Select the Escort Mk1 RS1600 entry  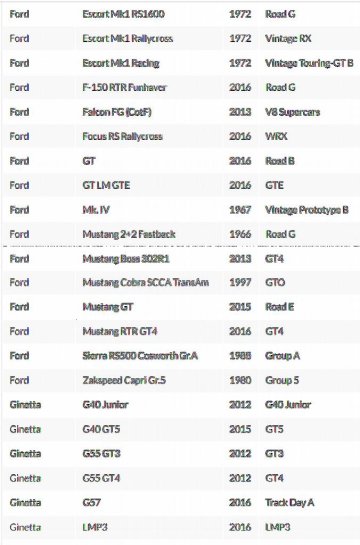123,14
